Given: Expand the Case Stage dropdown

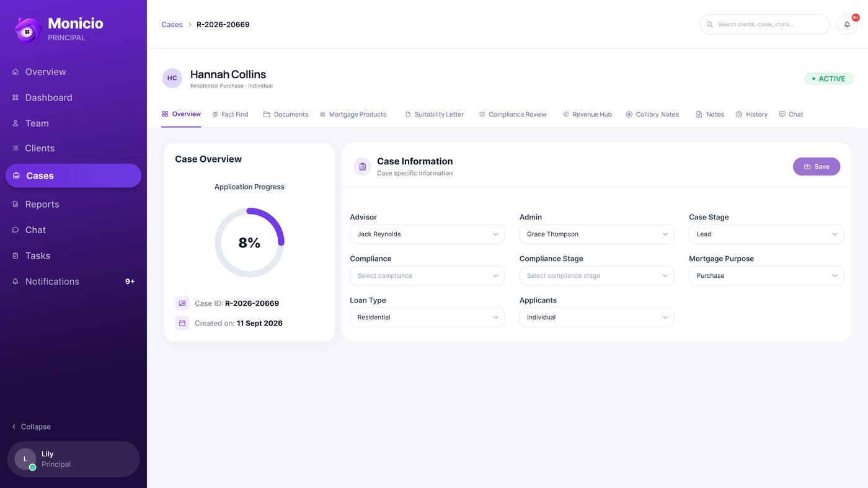Looking at the screenshot, I should coord(766,234).
